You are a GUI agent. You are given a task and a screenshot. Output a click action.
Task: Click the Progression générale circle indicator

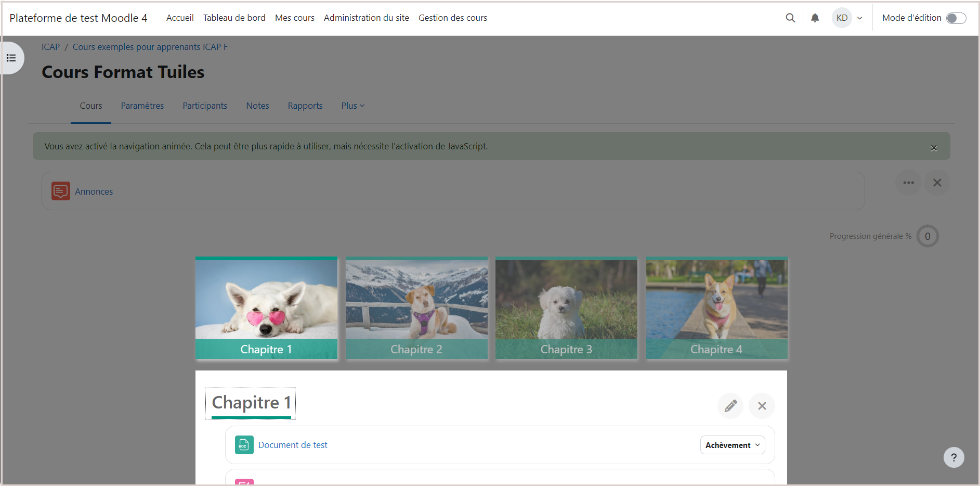(x=927, y=236)
